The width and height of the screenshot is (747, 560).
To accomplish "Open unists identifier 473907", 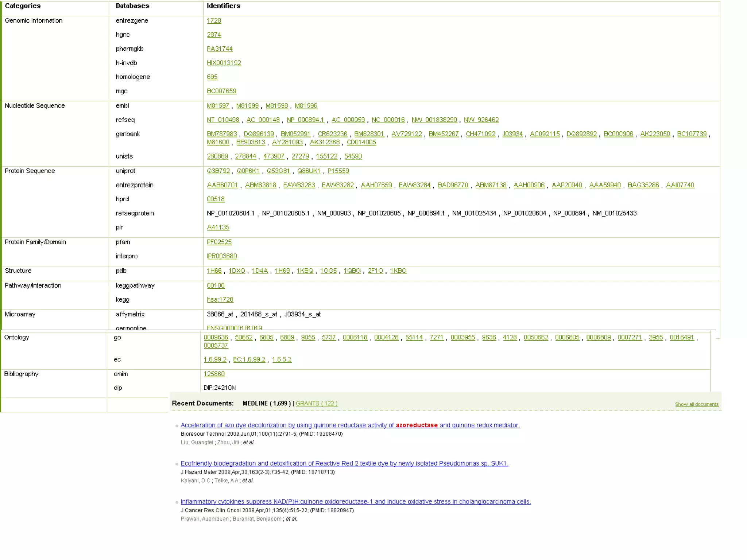I will (274, 156).
